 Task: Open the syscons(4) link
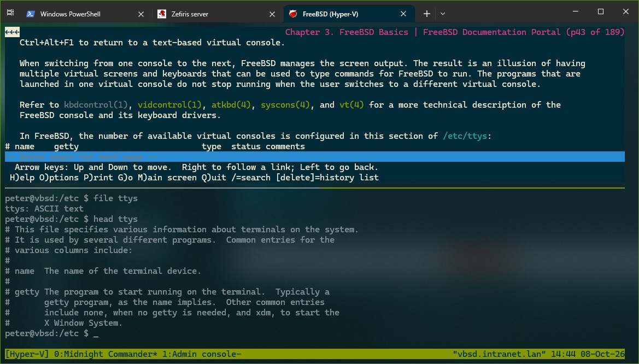tap(285, 105)
